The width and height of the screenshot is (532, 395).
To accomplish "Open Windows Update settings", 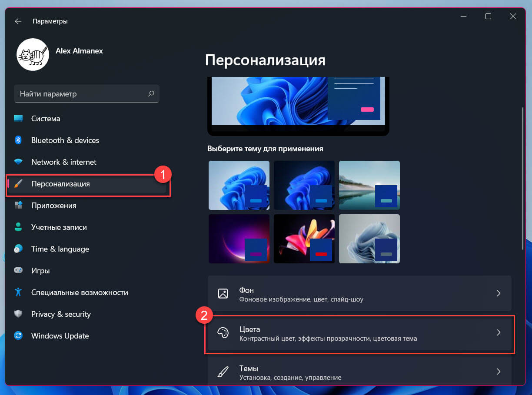I will coord(87,336).
